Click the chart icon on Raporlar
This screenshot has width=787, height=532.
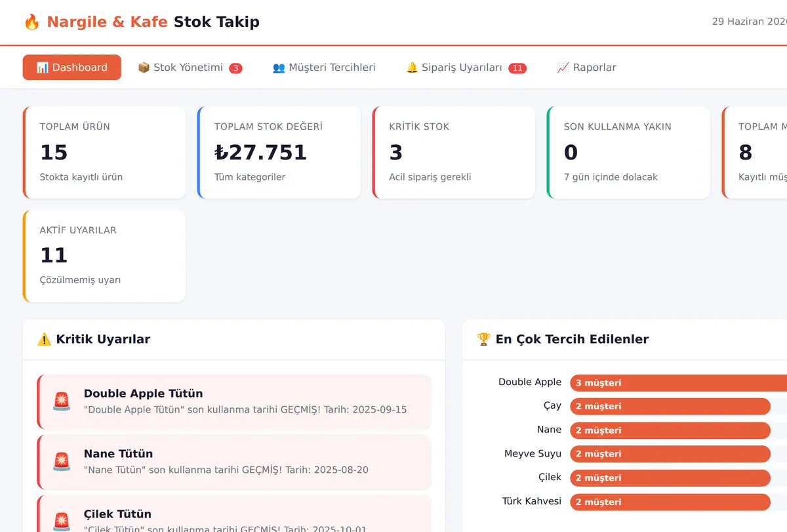pyautogui.click(x=563, y=68)
